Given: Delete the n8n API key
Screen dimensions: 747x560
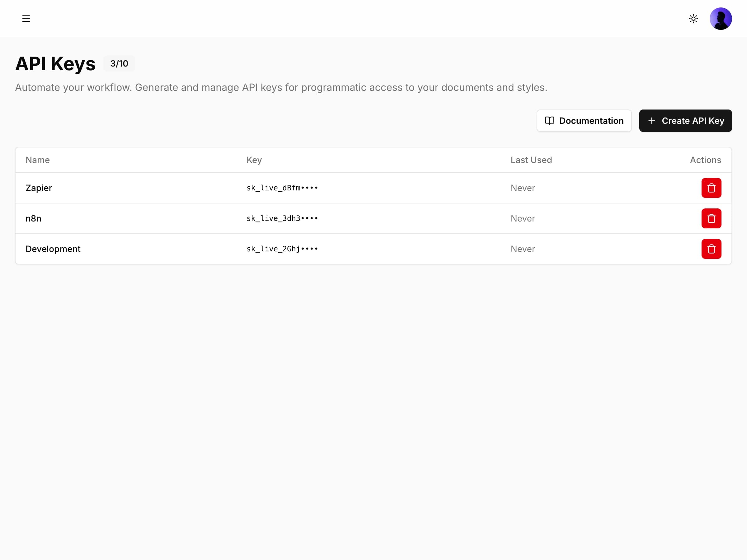Looking at the screenshot, I should tap(712, 218).
